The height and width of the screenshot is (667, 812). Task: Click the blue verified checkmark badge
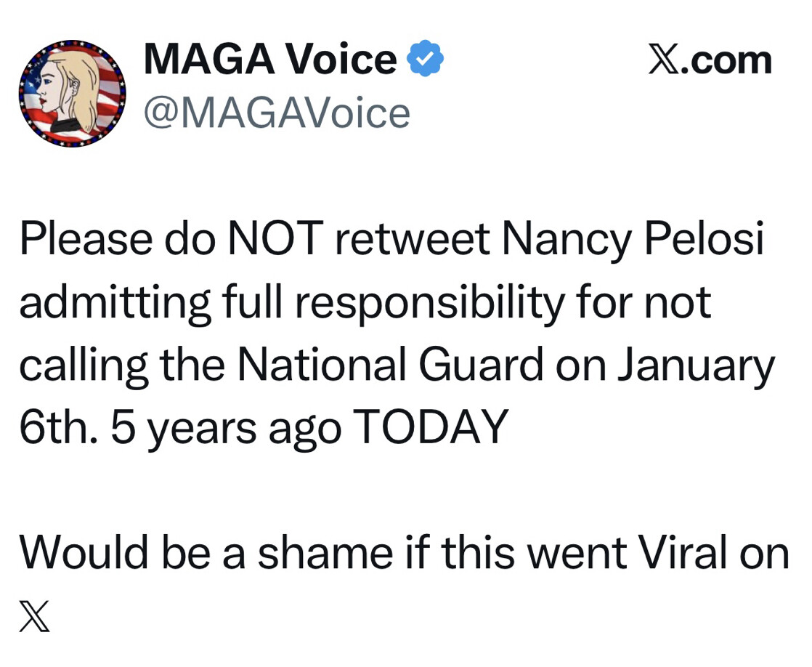(x=426, y=60)
